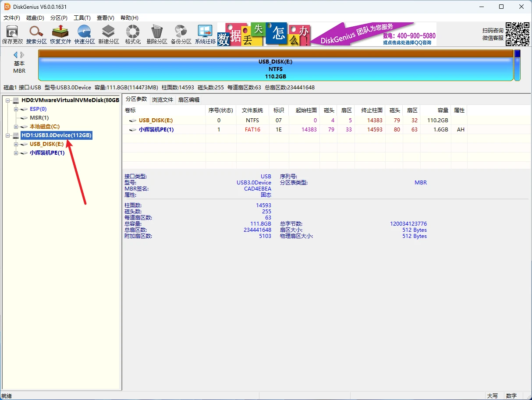Expand the 小辉装机PE(1) tree node

[x=16, y=153]
